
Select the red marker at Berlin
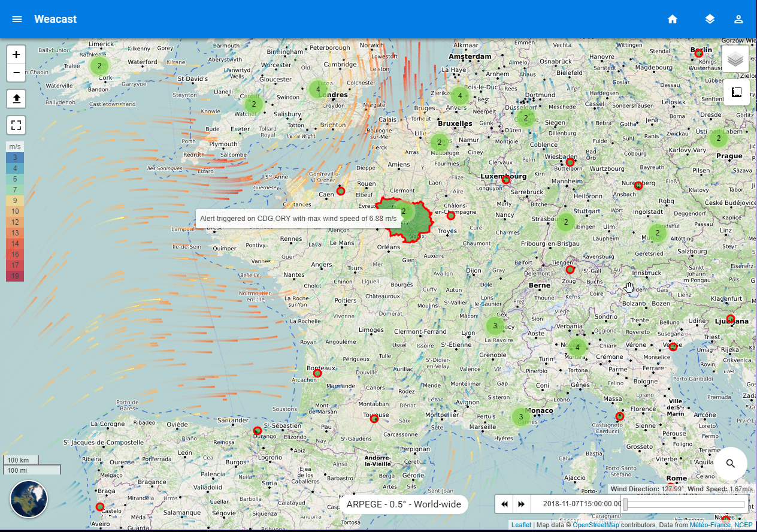(x=698, y=53)
